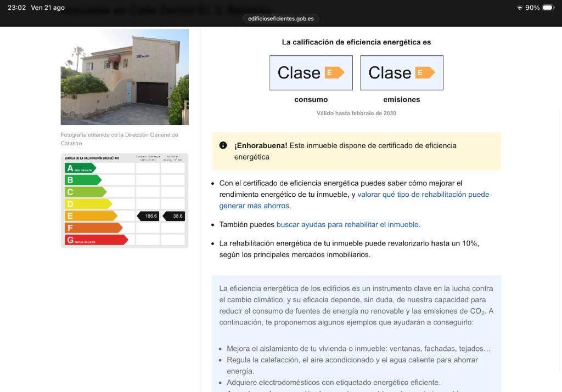This screenshot has height=392, width=562.
Task: Click the orange F arrow in scale
Action: coord(93,228)
